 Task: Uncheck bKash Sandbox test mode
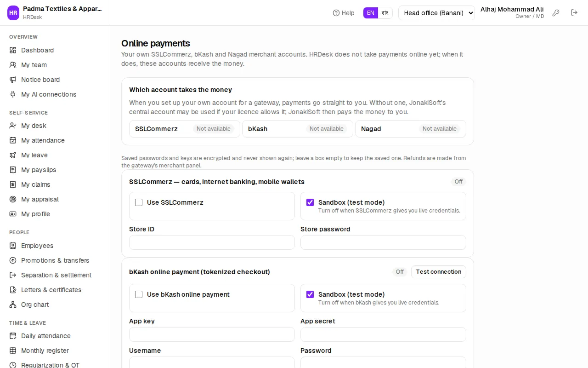pos(310,294)
